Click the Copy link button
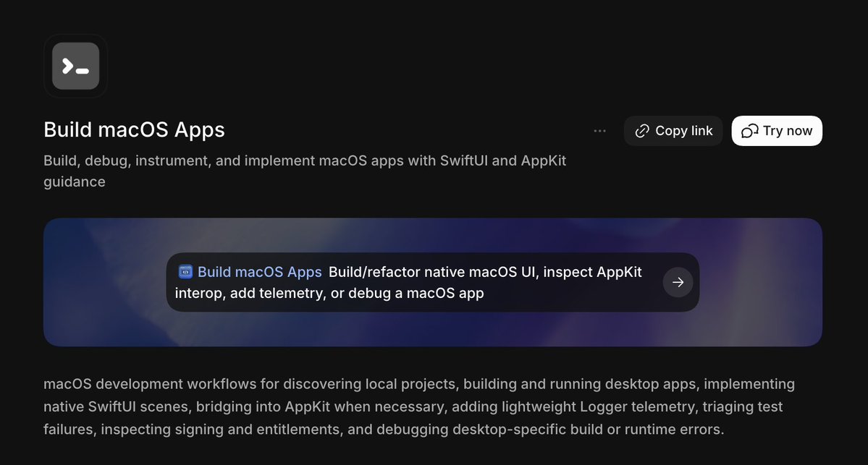Screen dimensions: 868x465 click(x=673, y=131)
